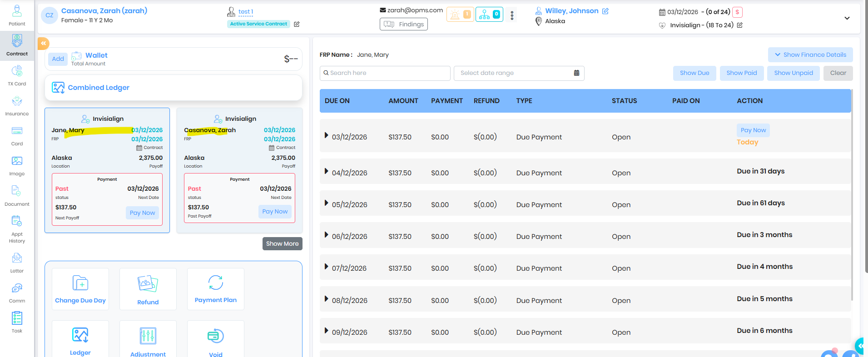This screenshot has height=357, width=868.
Task: Open the Findings button
Action: [404, 24]
